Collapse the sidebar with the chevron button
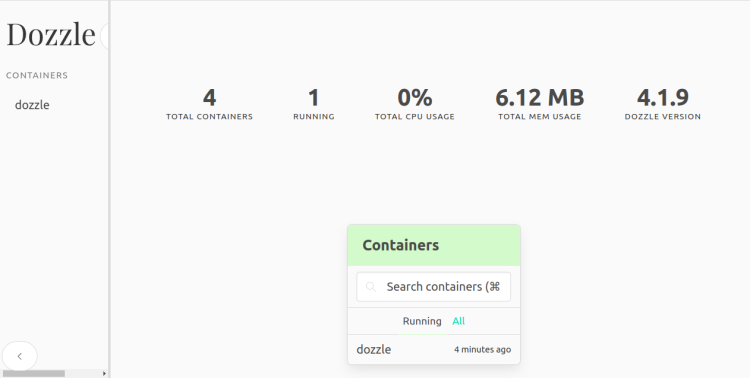The image size is (750, 378). pyautogui.click(x=20, y=356)
